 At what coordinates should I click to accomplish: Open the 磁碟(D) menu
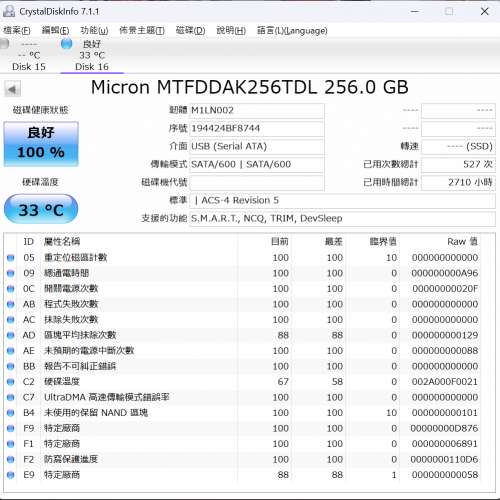click(190, 31)
